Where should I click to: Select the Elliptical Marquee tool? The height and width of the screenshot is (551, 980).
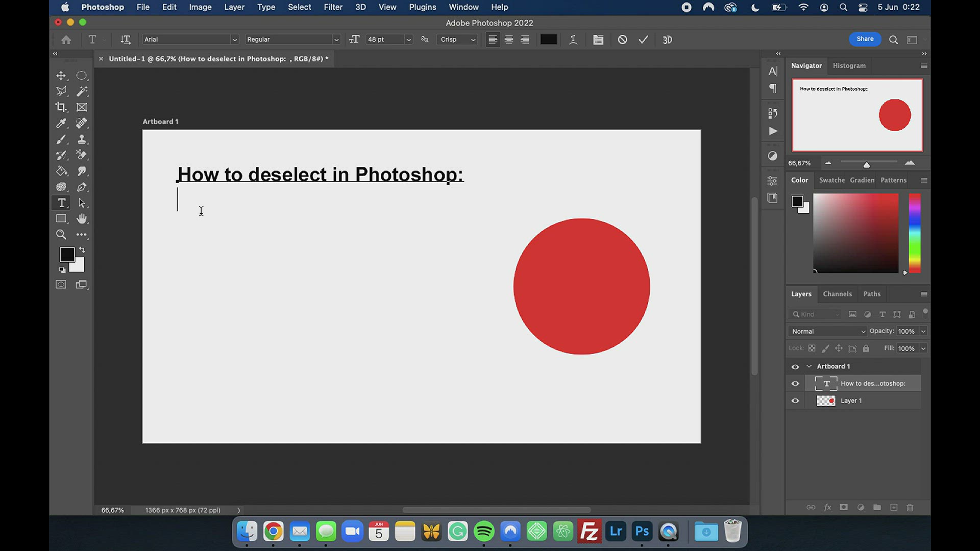82,76
